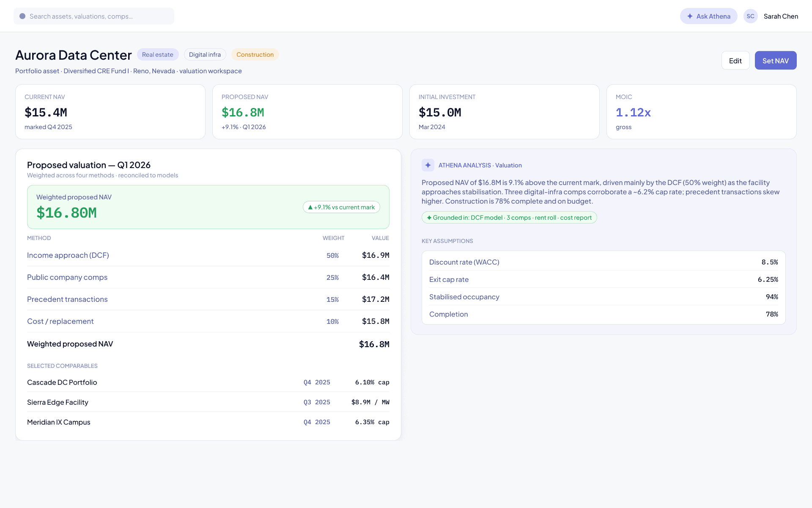Select Meridian IX Campus comparable
This screenshot has width=812, height=508.
tap(208, 422)
